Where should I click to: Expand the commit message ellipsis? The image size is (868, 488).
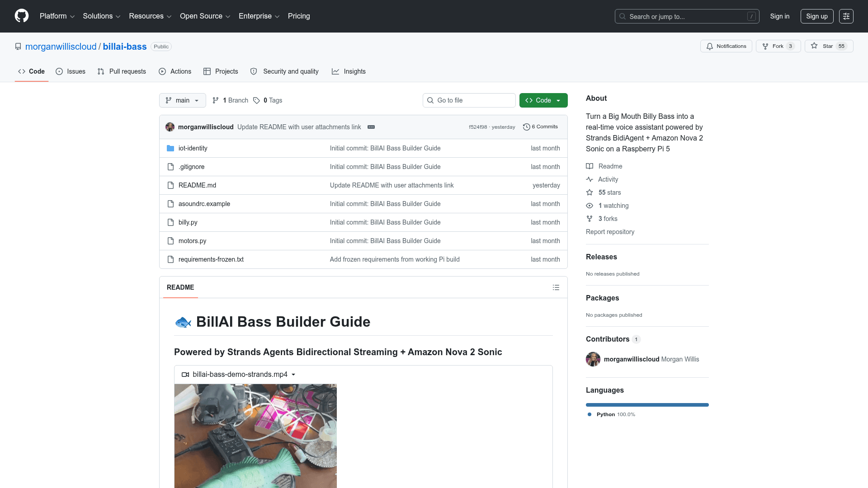click(x=371, y=127)
